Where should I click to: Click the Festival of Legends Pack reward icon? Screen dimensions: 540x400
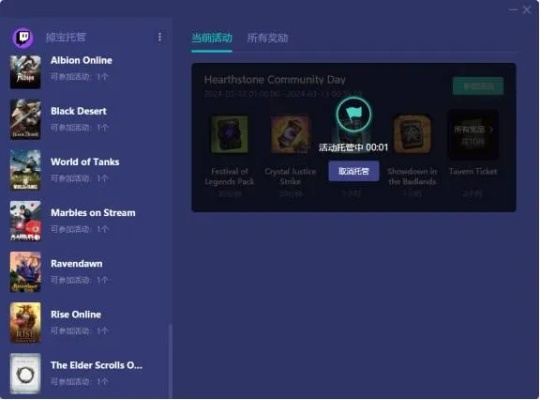230,135
